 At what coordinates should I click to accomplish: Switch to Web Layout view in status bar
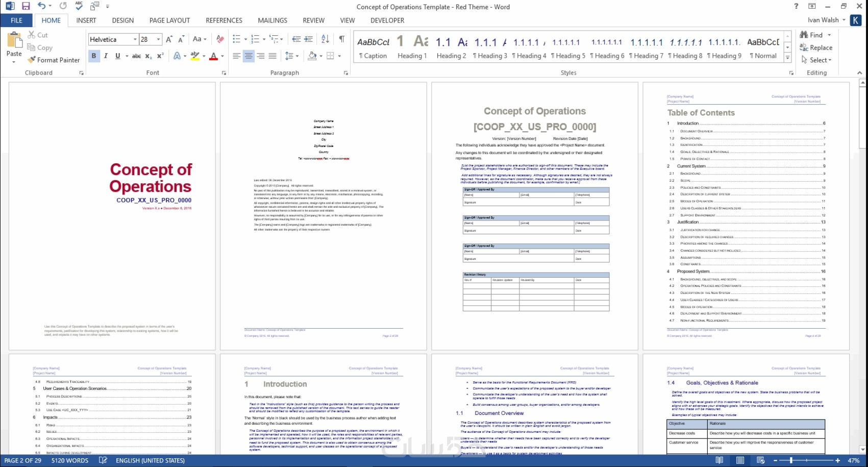pos(760,460)
